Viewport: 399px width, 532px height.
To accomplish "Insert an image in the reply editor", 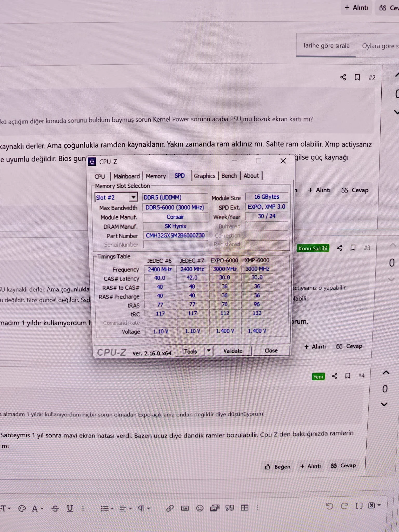I will pyautogui.click(x=185, y=508).
